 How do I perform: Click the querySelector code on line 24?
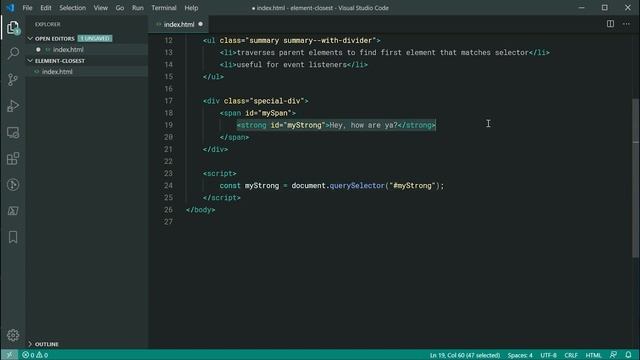coord(357,186)
